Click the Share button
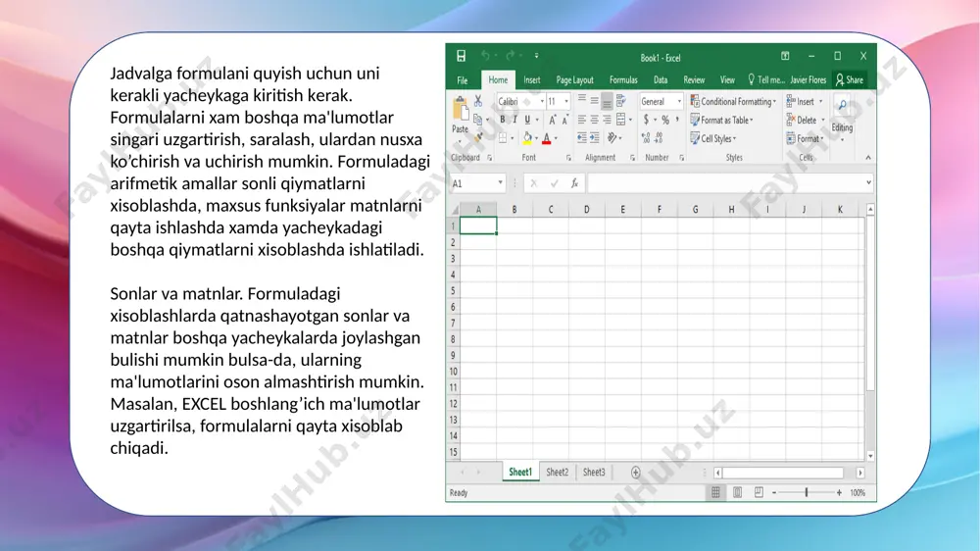 tap(850, 80)
